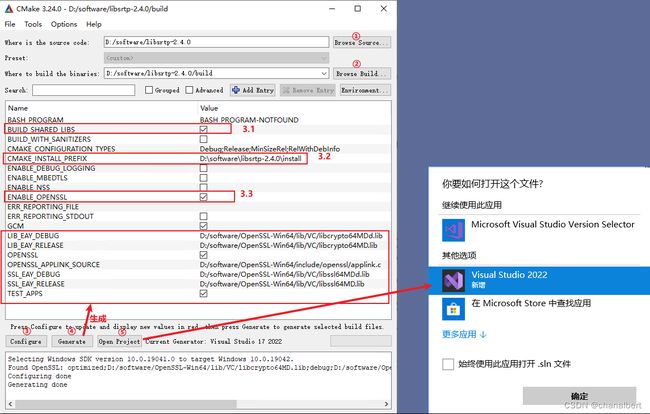Confirm with the 确定 button
This screenshot has width=650, height=414.
click(x=579, y=396)
